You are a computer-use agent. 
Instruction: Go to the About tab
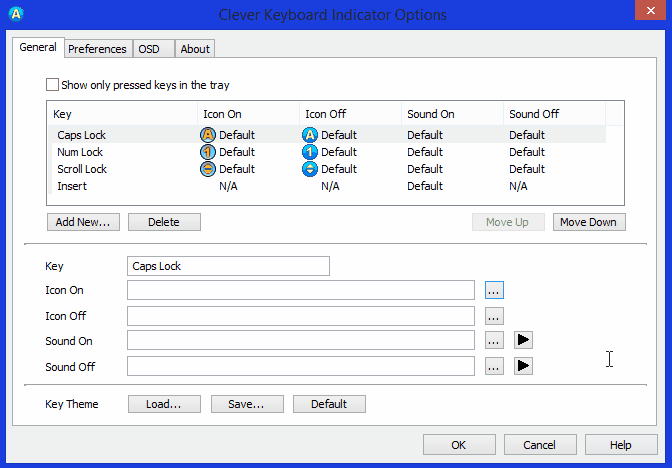(195, 49)
